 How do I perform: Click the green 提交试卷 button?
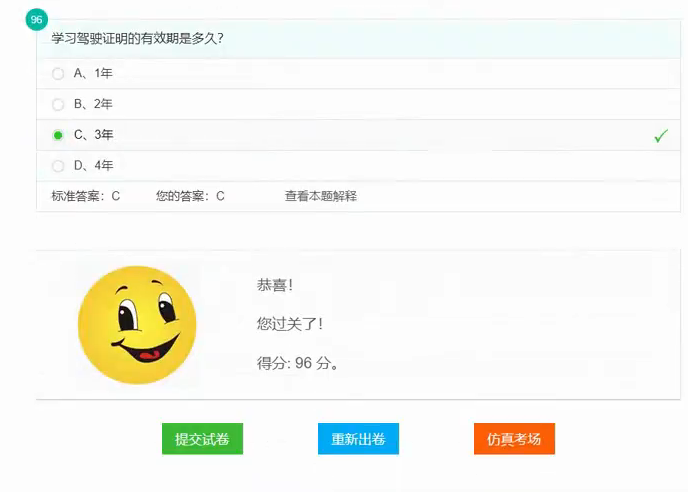pyautogui.click(x=202, y=438)
